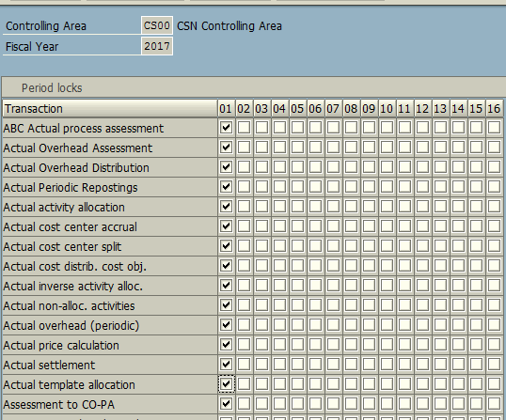This screenshot has width=506, height=420.
Task: Check period 08 for Assessment to CO-PA
Action: [351, 404]
